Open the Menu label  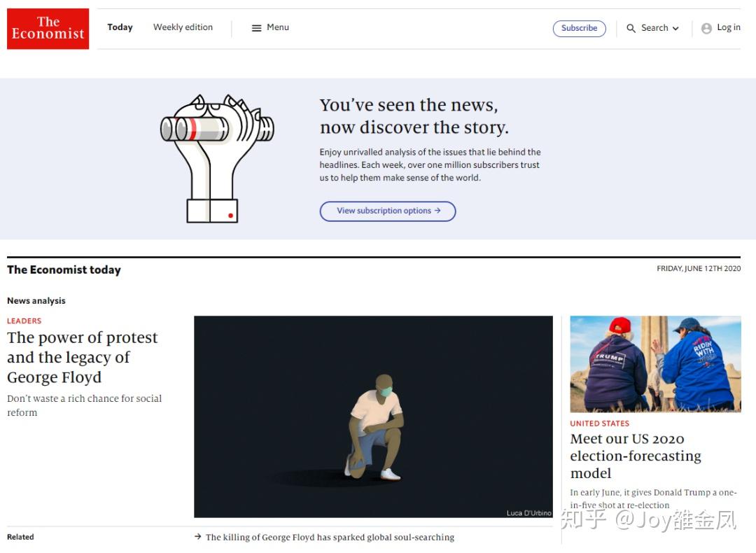(278, 27)
